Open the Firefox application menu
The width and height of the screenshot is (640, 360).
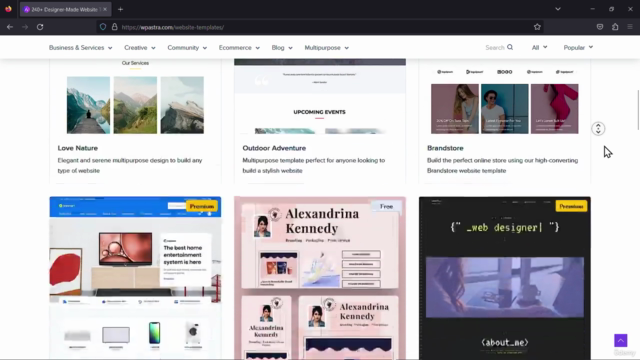[630, 27]
